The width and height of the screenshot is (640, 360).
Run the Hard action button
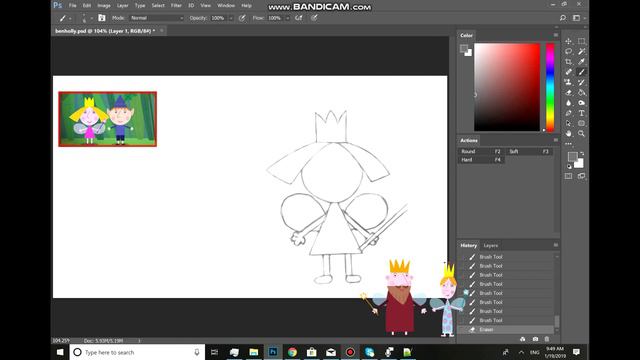click(481, 160)
